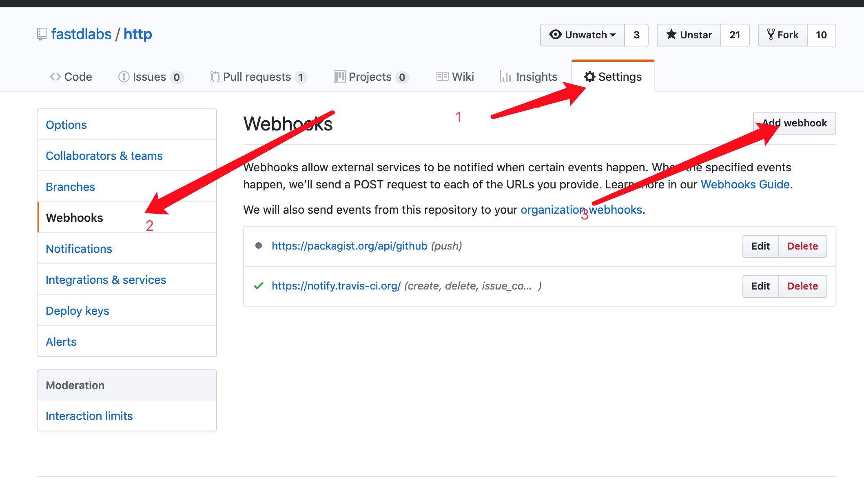Click the Code tab brackets icon
The height and width of the screenshot is (504, 864).
coord(55,77)
